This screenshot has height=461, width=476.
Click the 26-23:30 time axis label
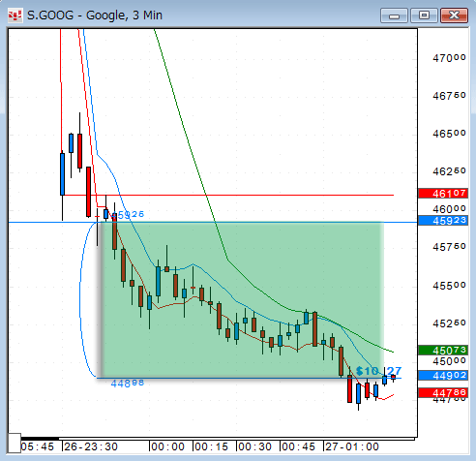click(91, 446)
